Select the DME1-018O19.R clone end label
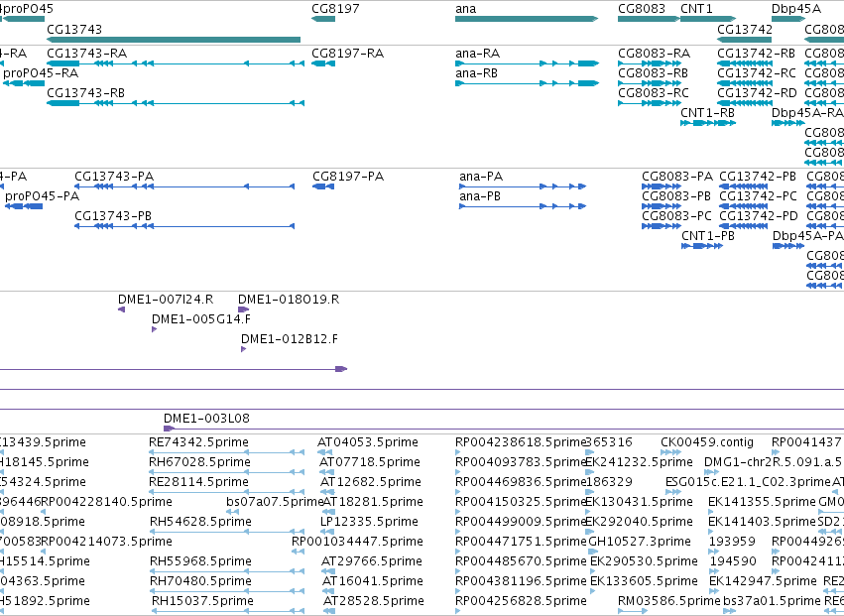This screenshot has height=616, width=844. pos(289,300)
